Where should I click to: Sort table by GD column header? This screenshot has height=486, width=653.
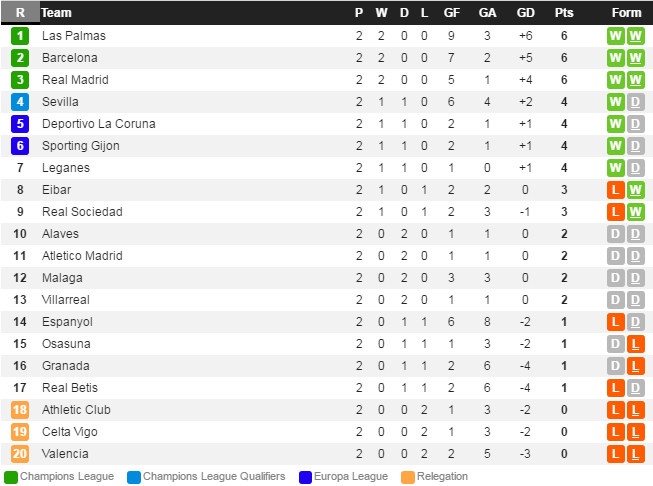[525, 13]
